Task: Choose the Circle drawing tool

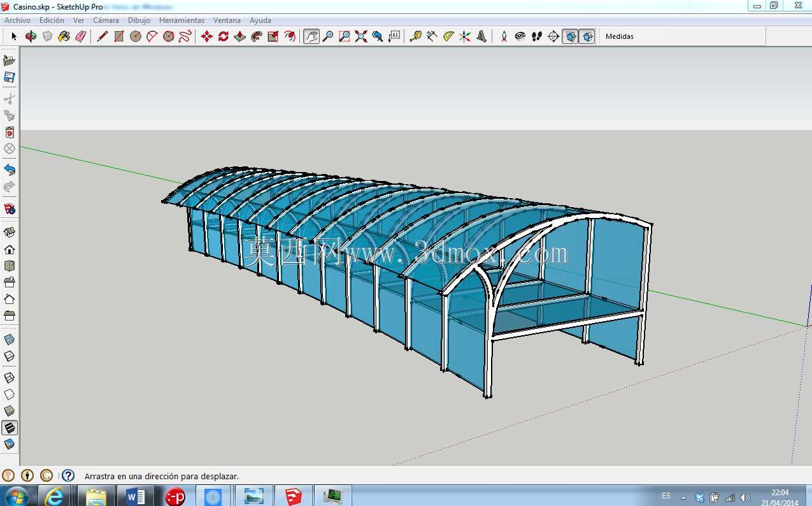Action: click(136, 36)
